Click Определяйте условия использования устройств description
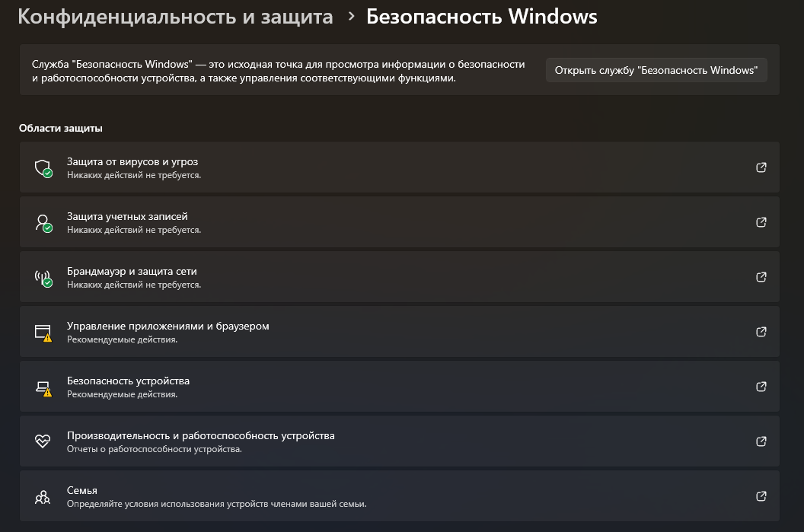Viewport: 804px width, 532px height. pyautogui.click(x=216, y=504)
